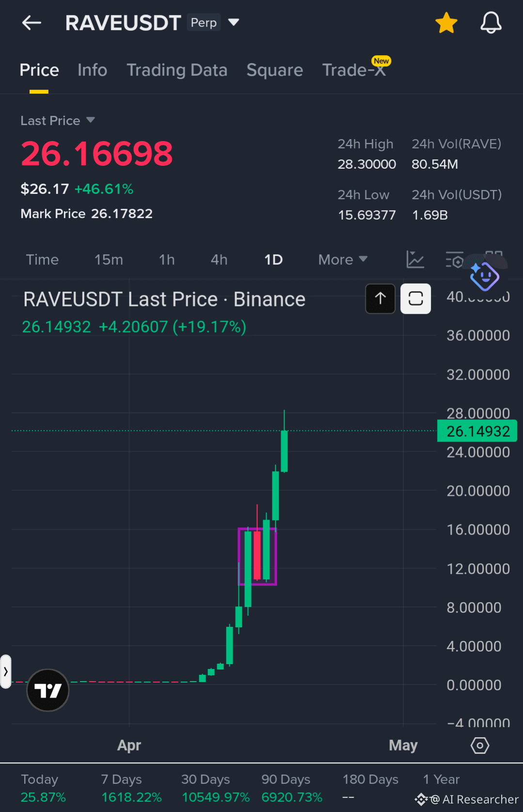Open chart indicators icon
The height and width of the screenshot is (812, 523).
(415, 259)
